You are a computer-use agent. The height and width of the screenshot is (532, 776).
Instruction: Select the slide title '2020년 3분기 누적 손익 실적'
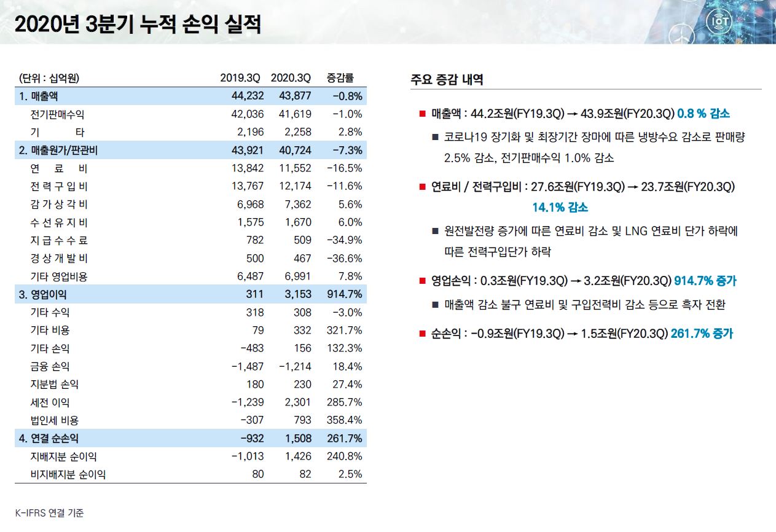137,25
